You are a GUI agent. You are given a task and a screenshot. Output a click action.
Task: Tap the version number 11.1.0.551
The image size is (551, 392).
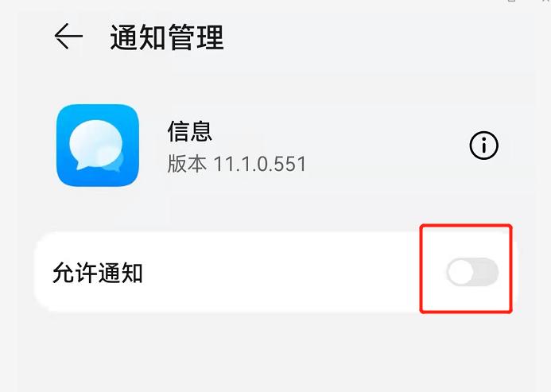260,164
